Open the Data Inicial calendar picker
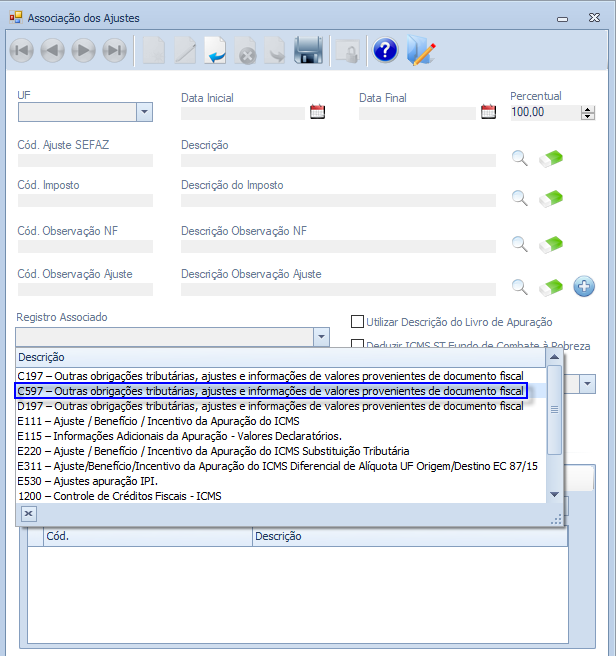This screenshot has height=656, width=616. [x=317, y=112]
